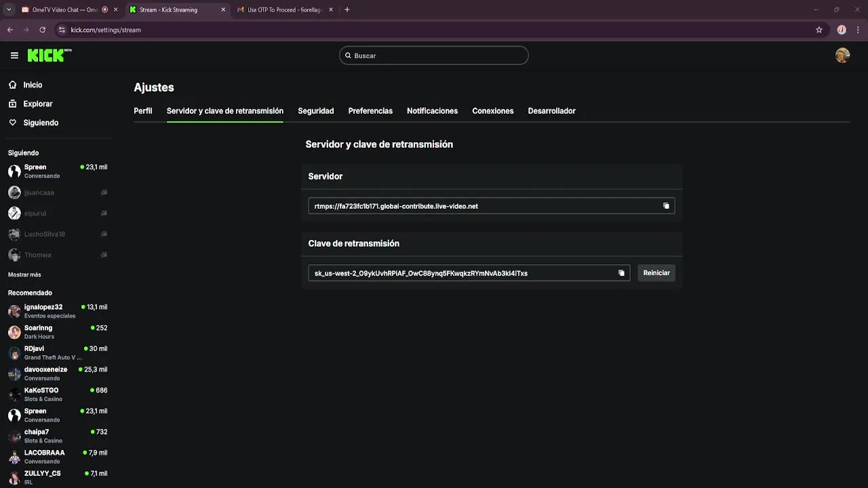The height and width of the screenshot is (488, 868).
Task: Select Servidor y clave de retransmisión tab
Action: [x=225, y=110]
